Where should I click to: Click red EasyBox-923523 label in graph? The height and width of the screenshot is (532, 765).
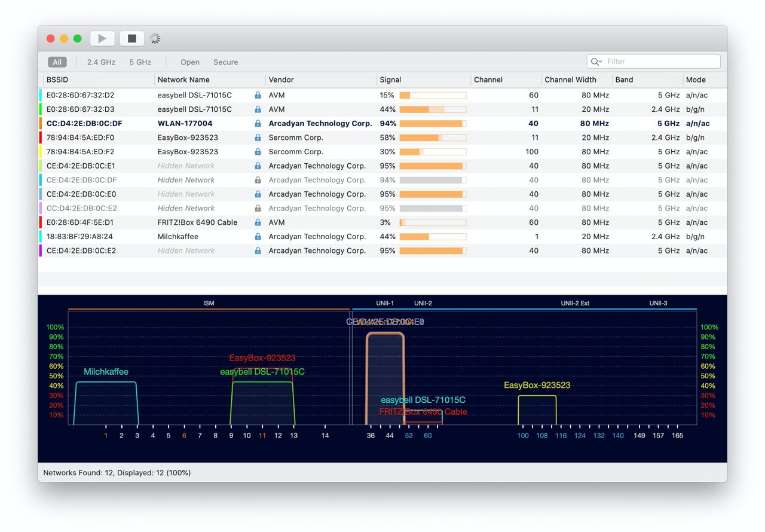tap(262, 358)
